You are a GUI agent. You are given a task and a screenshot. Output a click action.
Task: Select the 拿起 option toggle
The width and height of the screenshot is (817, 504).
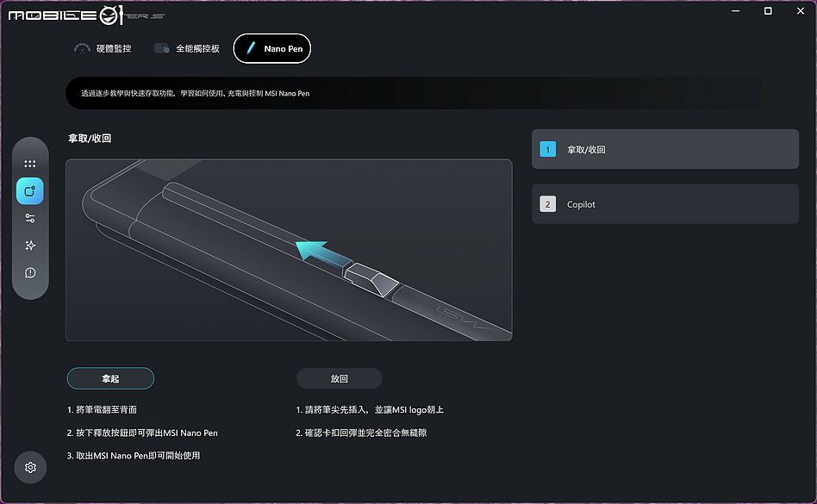pos(110,378)
